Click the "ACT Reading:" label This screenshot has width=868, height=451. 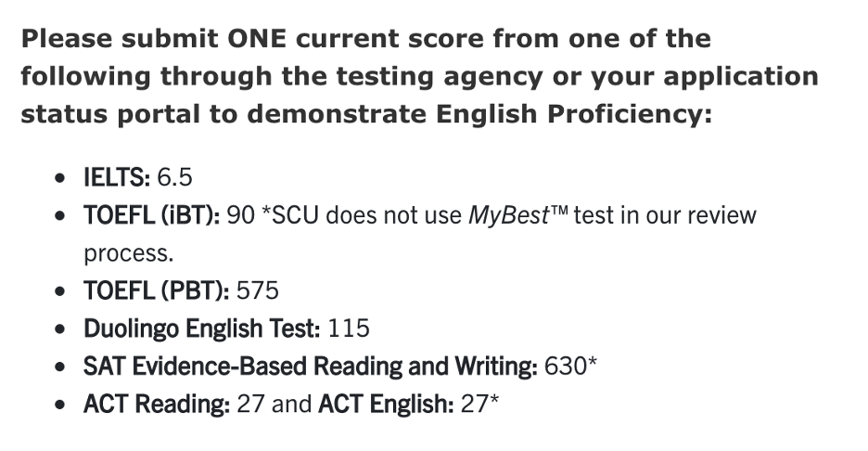156,405
